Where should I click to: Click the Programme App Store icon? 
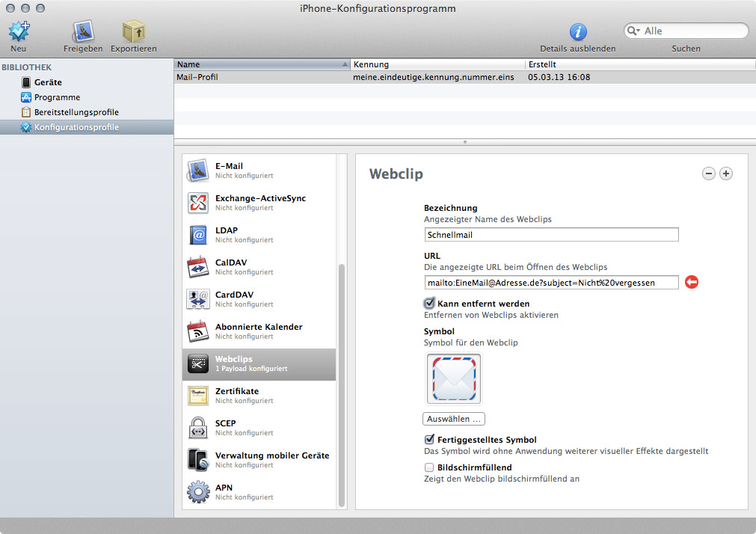[26, 97]
